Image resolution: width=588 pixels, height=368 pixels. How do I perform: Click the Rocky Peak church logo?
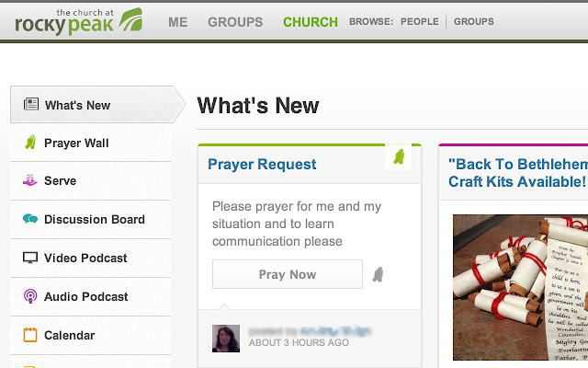78,22
